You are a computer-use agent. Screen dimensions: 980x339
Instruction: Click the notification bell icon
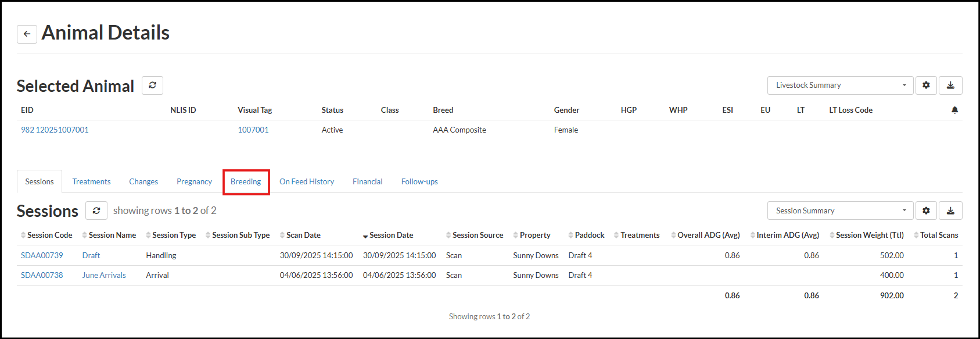(x=954, y=110)
